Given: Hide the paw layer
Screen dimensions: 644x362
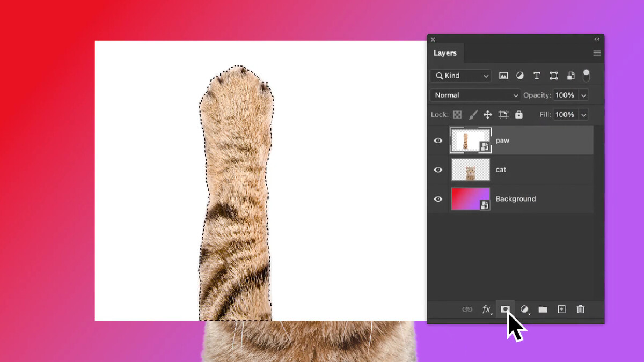Looking at the screenshot, I should click(438, 141).
